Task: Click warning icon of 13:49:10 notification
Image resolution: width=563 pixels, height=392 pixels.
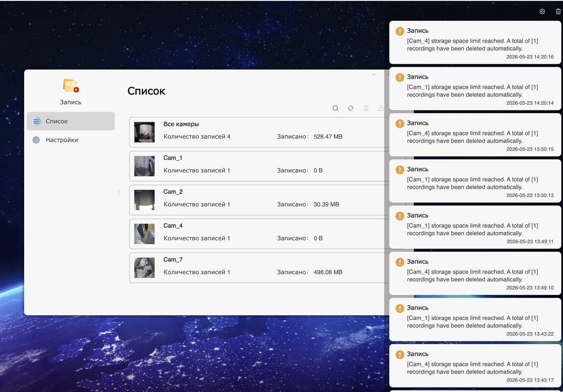Action: 400,262
